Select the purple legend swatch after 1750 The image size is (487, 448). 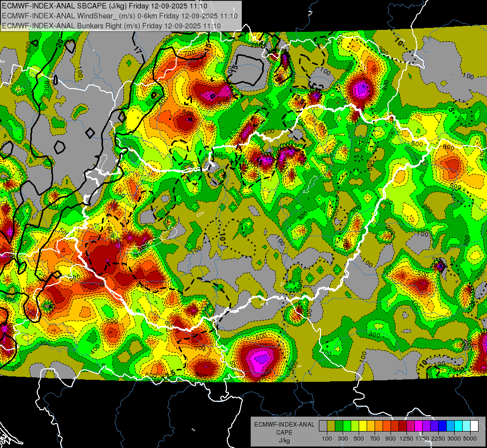(x=426, y=426)
